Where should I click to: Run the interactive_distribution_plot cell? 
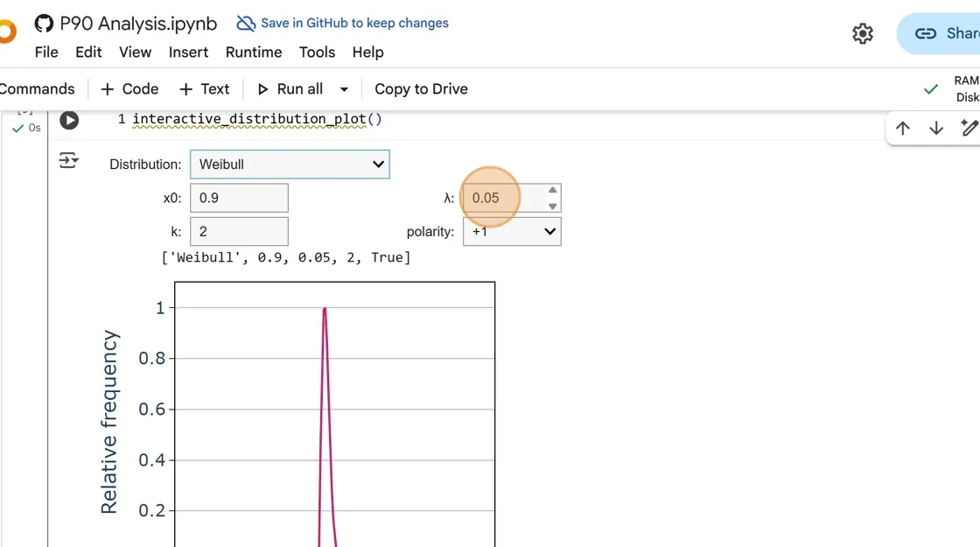(x=69, y=121)
